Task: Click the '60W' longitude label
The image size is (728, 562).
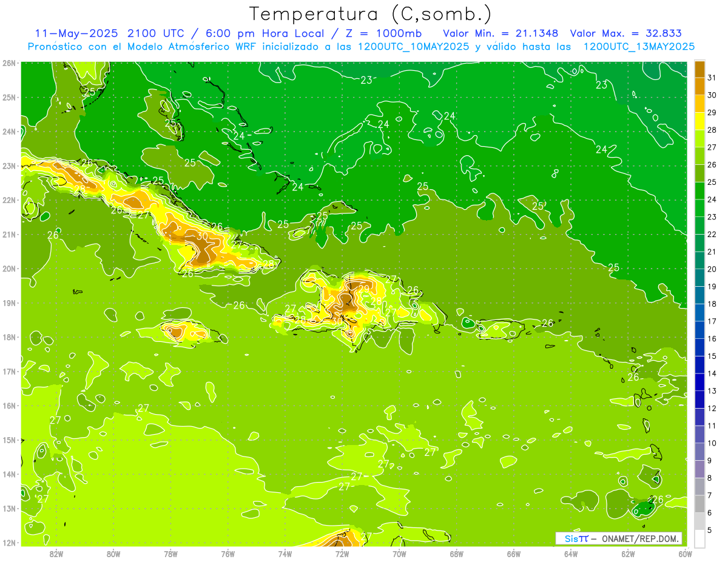Action: click(x=684, y=554)
